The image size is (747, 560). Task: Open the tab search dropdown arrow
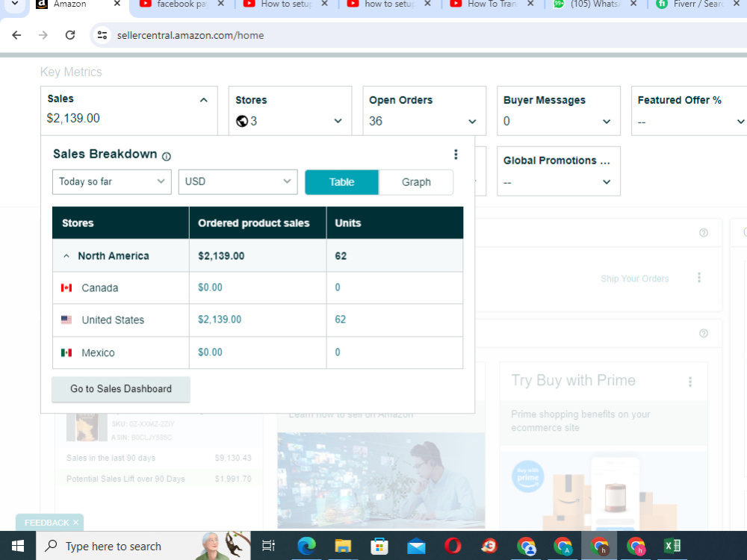15,4
